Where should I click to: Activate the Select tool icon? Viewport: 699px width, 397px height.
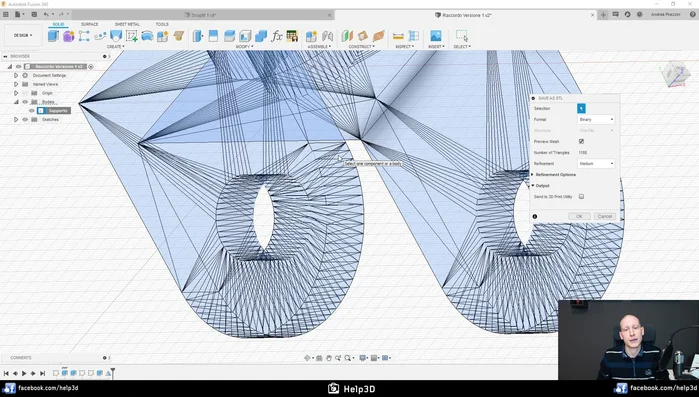[x=462, y=36]
